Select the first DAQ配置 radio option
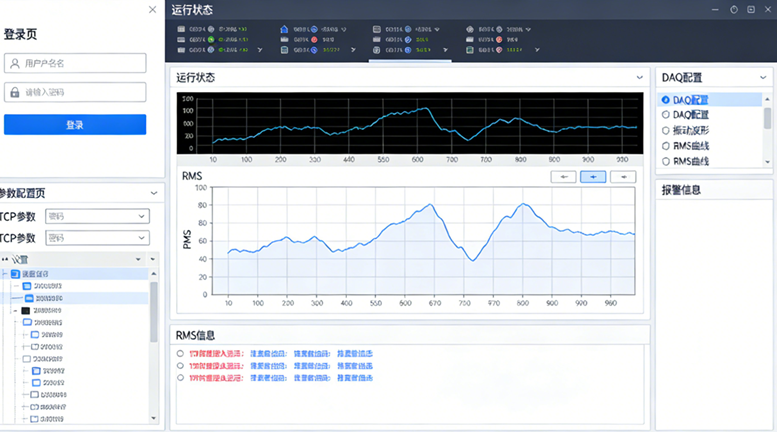Image resolution: width=777 pixels, height=432 pixels. pos(665,100)
